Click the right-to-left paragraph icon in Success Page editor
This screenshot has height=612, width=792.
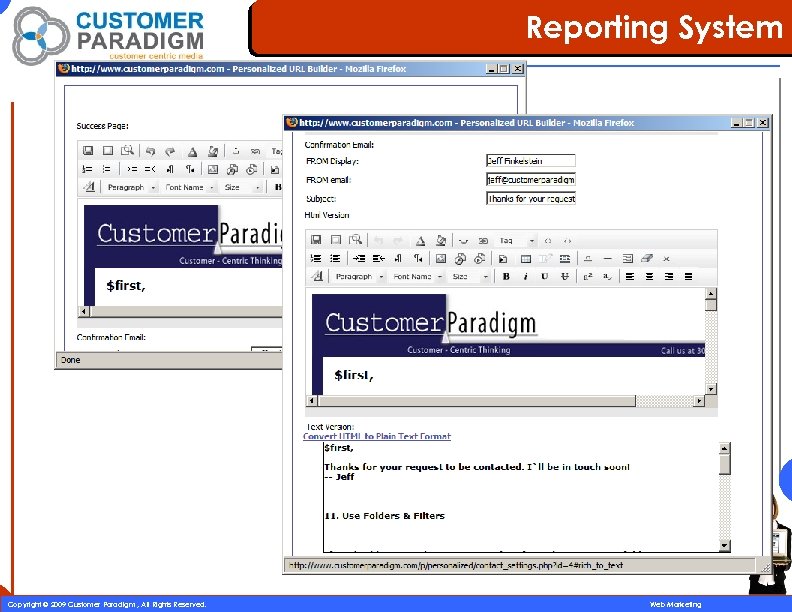(x=190, y=169)
